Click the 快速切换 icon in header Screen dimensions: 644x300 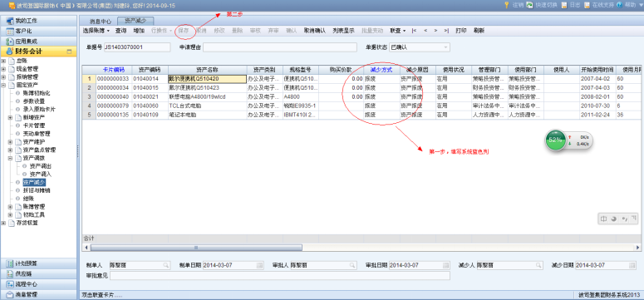pos(530,5)
